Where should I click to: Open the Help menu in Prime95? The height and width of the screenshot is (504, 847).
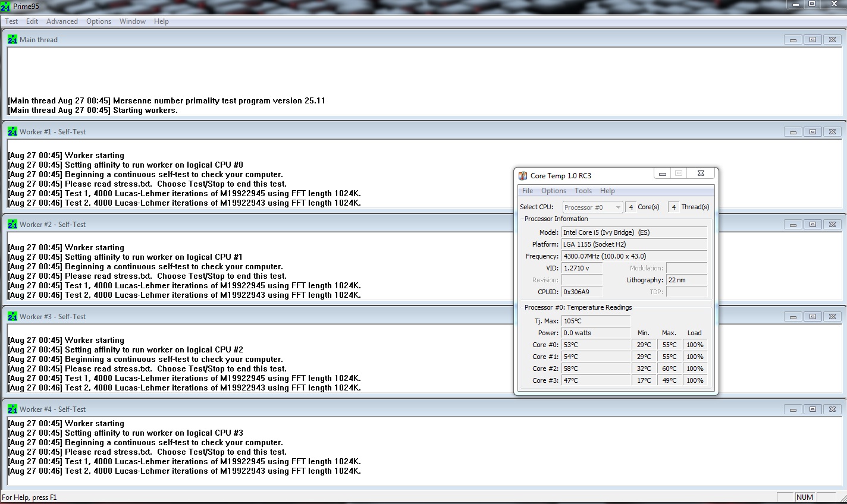coord(161,21)
